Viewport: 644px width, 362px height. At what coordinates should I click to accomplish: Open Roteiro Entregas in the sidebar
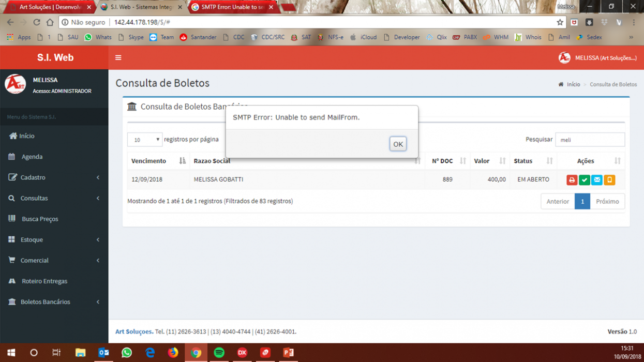point(54,281)
